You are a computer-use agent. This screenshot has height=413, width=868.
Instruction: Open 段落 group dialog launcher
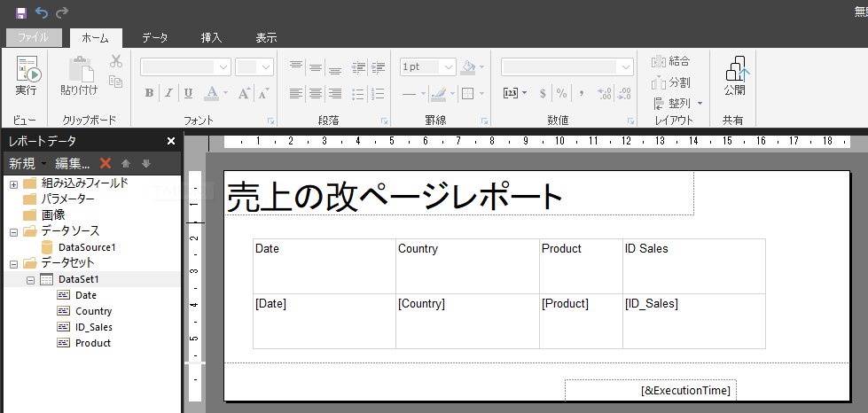click(384, 121)
